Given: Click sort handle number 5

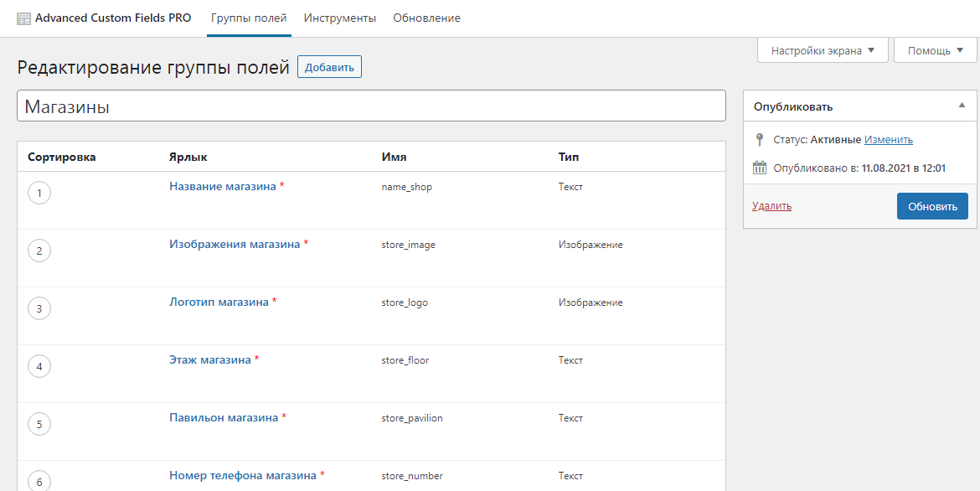Looking at the screenshot, I should (x=39, y=424).
